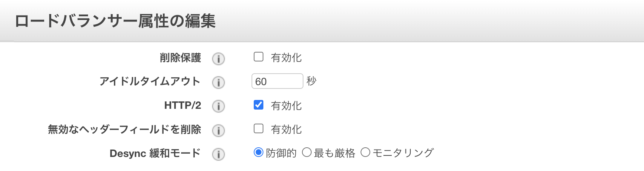The height and width of the screenshot is (171, 644).
Task: Click the HTTP/2 info icon
Action: (218, 106)
